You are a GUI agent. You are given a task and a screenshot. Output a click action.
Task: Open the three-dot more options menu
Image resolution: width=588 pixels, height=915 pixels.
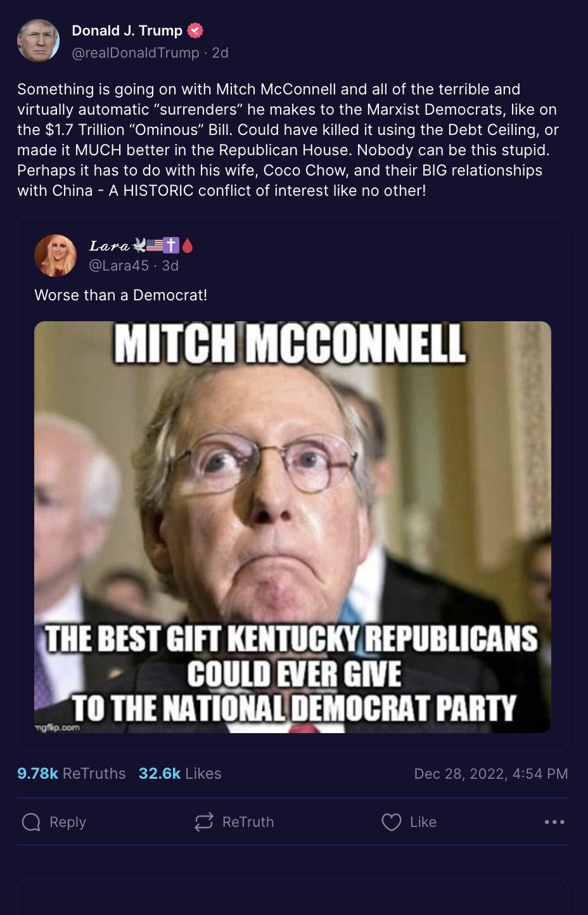click(x=554, y=822)
